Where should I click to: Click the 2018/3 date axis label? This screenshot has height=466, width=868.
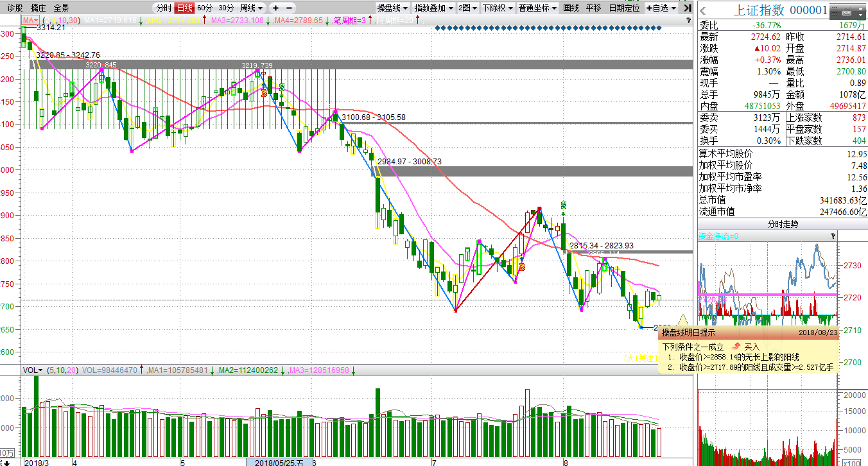(x=35, y=462)
